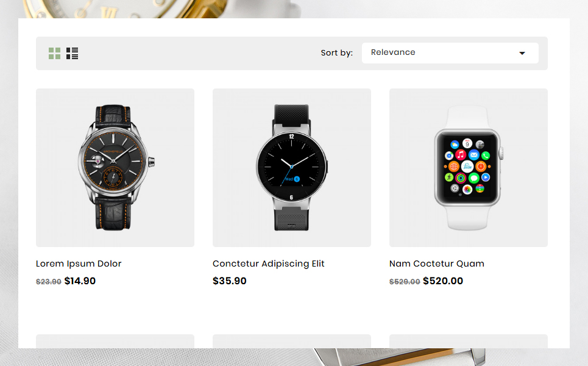This screenshot has height=366, width=588.
Task: Open the Nam Coctetur Quam product link
Action: (437, 264)
